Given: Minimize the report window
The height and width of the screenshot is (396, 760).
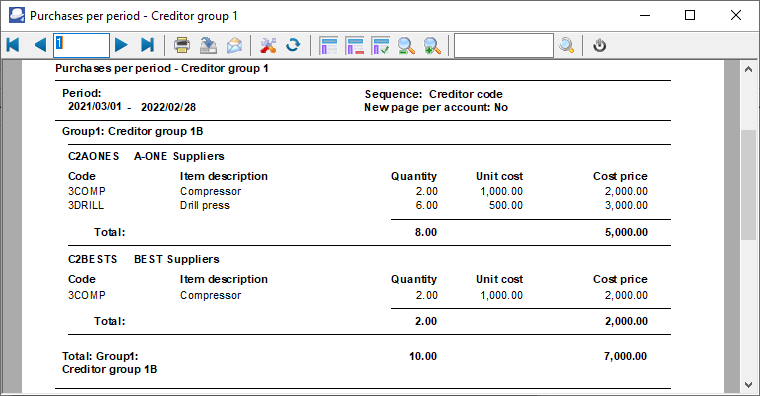Looking at the screenshot, I should click(645, 16).
